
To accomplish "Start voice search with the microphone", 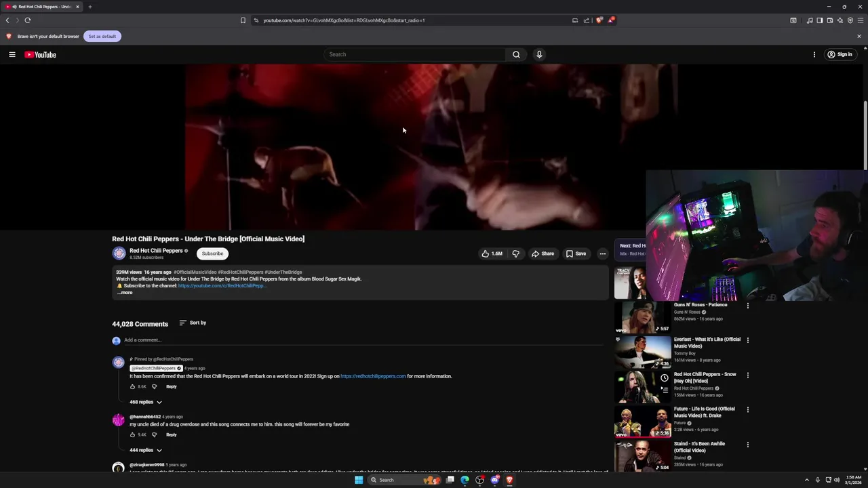I will coord(539,54).
